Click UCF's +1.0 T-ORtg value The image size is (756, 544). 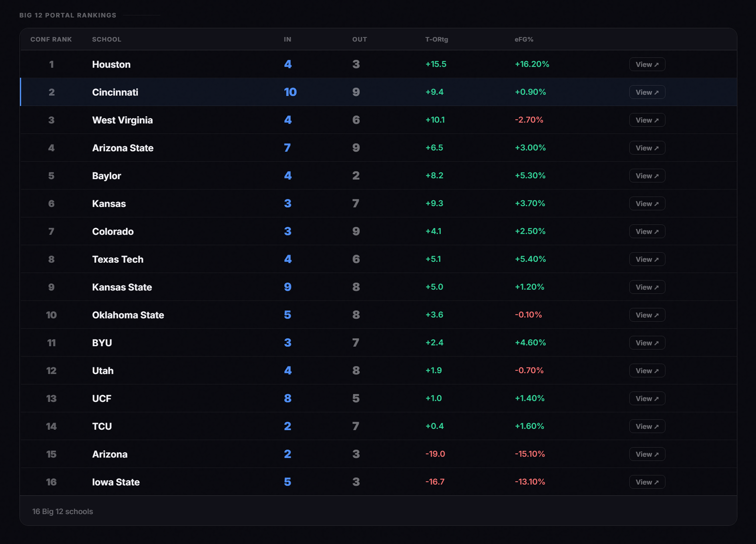[433, 398]
